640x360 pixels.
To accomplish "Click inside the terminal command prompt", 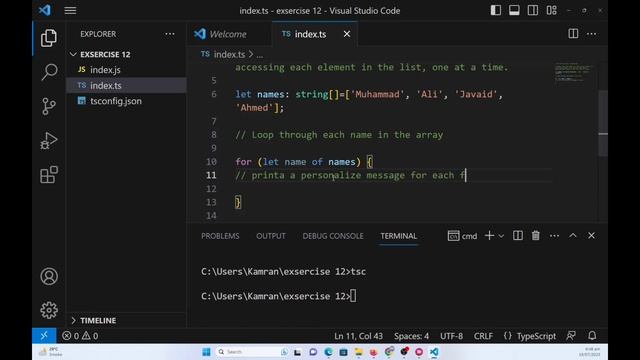I will (353, 296).
